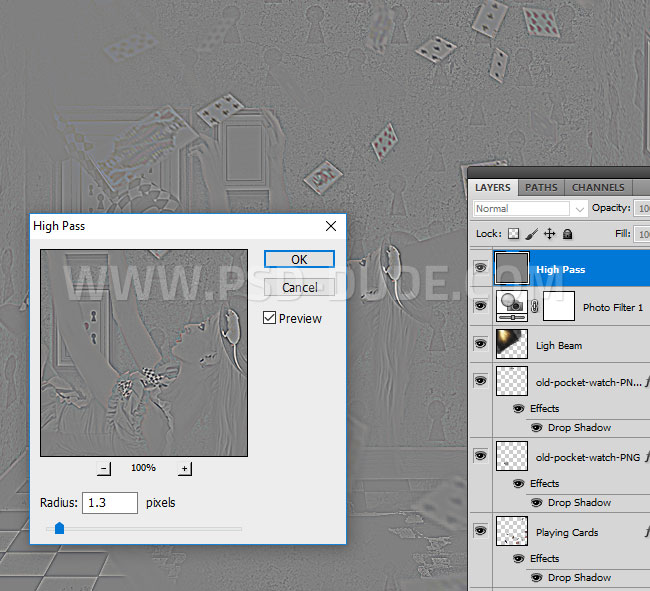
Task: Click the High Pass layer name
Action: (x=560, y=269)
